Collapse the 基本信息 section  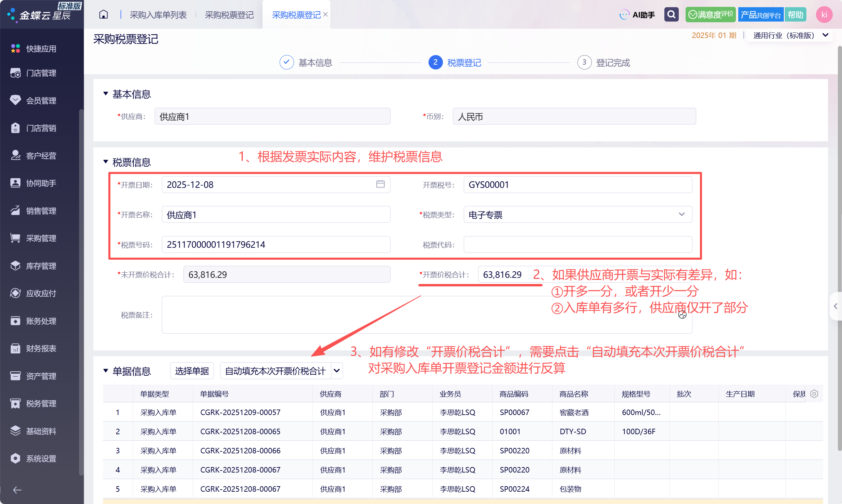106,93
